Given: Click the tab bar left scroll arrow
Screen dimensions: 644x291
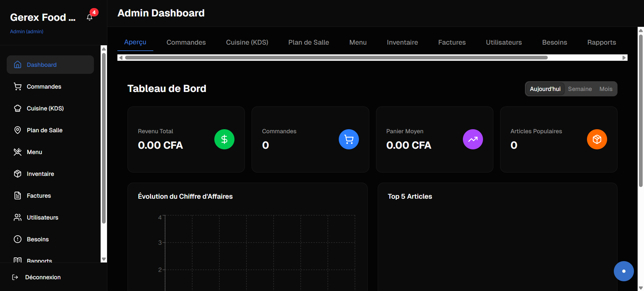Looking at the screenshot, I should pos(121,58).
